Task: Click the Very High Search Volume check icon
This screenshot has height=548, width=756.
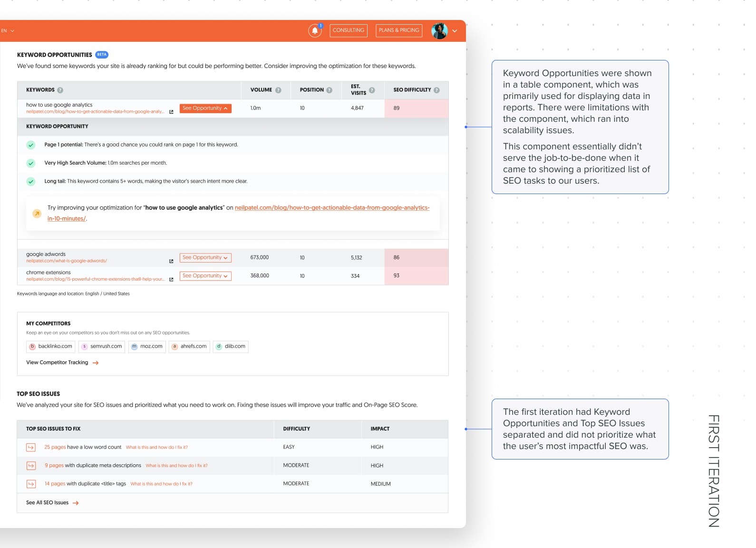Action: 31,163
